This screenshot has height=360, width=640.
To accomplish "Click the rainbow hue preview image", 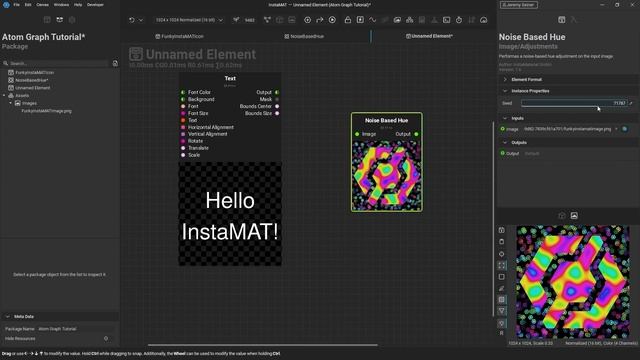I will coord(573,282).
